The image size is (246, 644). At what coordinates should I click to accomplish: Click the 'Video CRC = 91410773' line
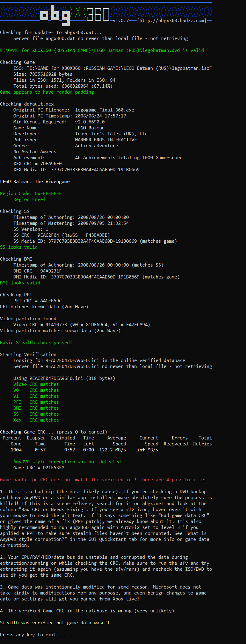click(82, 325)
